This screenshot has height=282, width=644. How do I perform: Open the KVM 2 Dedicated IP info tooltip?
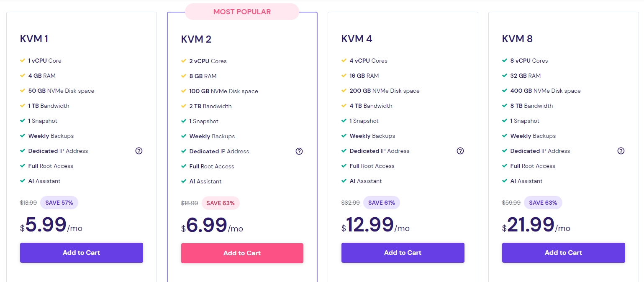(299, 151)
